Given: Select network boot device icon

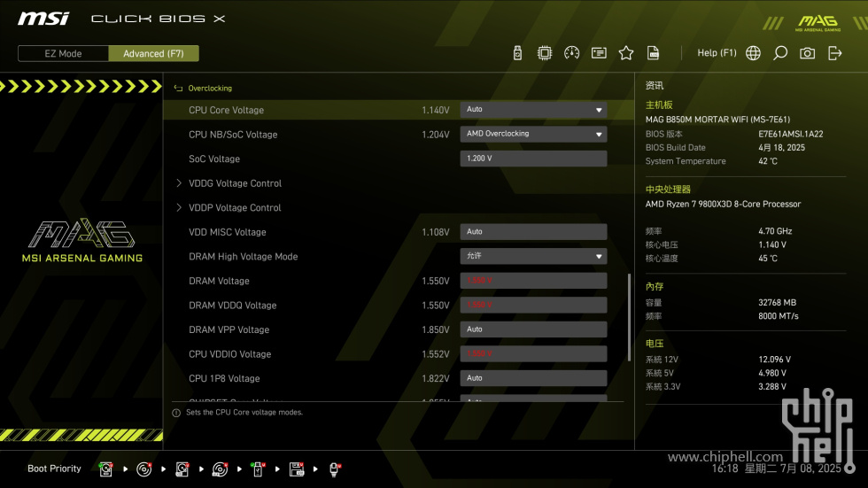Looking at the screenshot, I should tap(335, 469).
